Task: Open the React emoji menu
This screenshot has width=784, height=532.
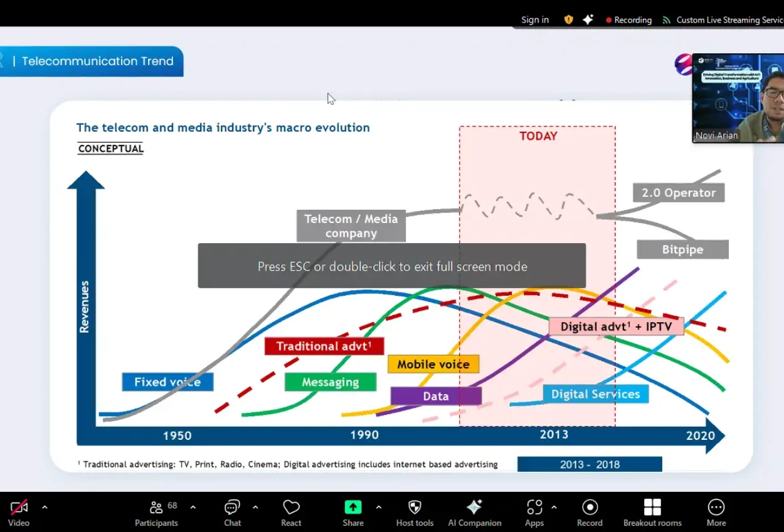Action: tap(291, 513)
